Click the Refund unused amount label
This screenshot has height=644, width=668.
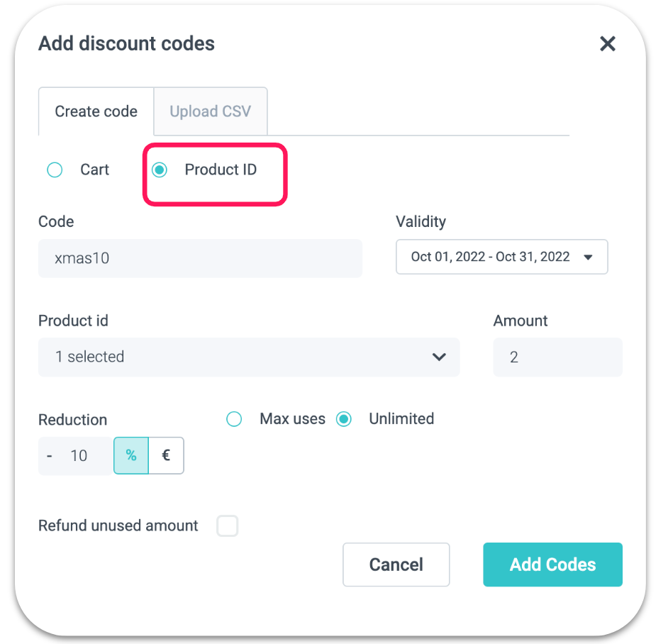point(118,526)
